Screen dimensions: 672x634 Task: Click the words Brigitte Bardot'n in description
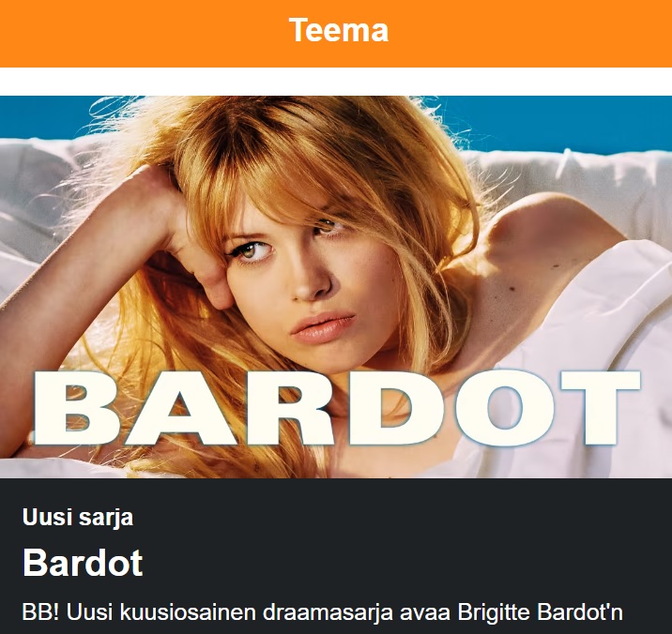(x=540, y=611)
